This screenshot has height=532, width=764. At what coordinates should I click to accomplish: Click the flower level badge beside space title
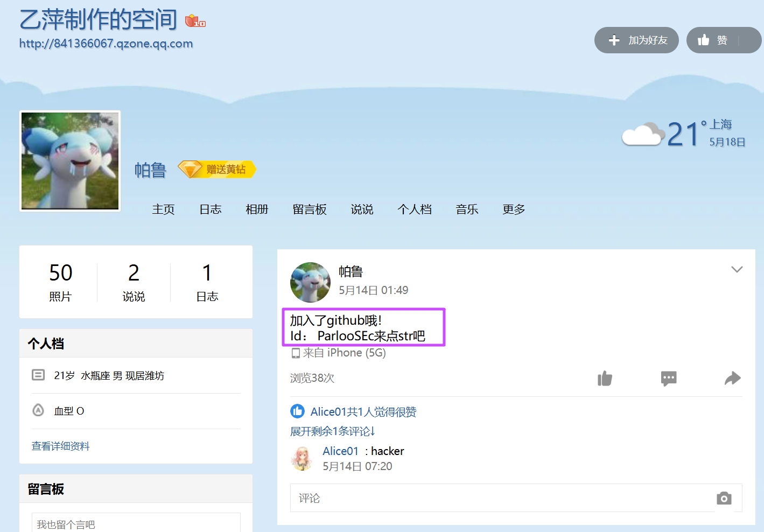pos(195,21)
